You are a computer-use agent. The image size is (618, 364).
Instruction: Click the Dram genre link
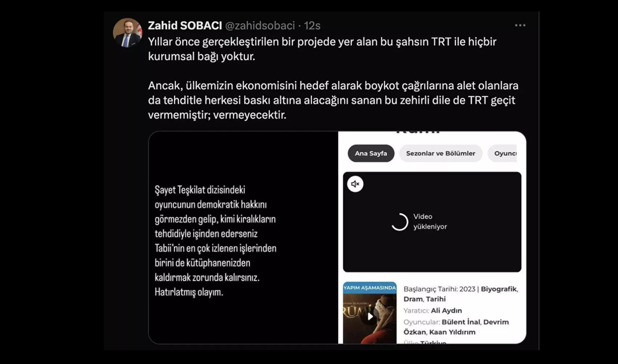tap(413, 299)
